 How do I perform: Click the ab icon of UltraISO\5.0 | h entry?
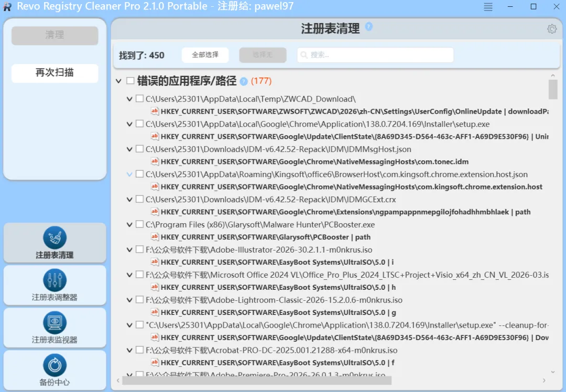(x=155, y=287)
